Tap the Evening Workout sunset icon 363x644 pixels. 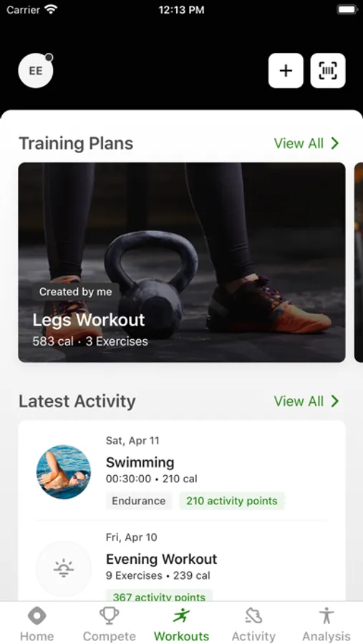[63, 569]
